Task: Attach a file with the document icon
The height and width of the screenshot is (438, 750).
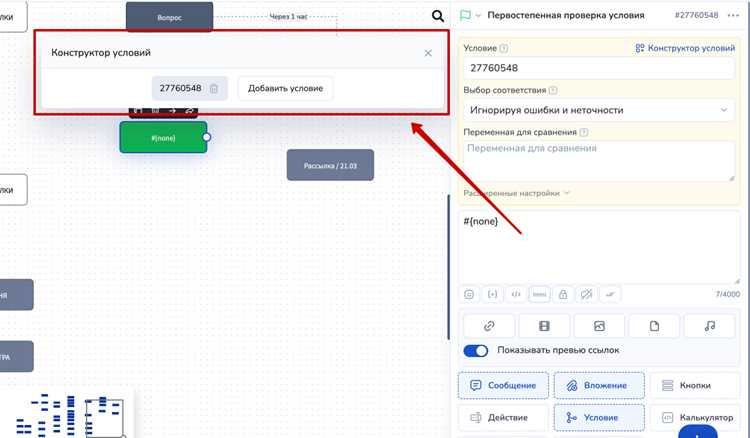Action: [x=654, y=326]
